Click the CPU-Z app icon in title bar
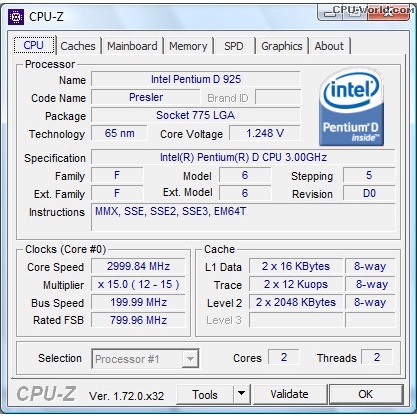This screenshot has height=417, width=417. (16, 17)
